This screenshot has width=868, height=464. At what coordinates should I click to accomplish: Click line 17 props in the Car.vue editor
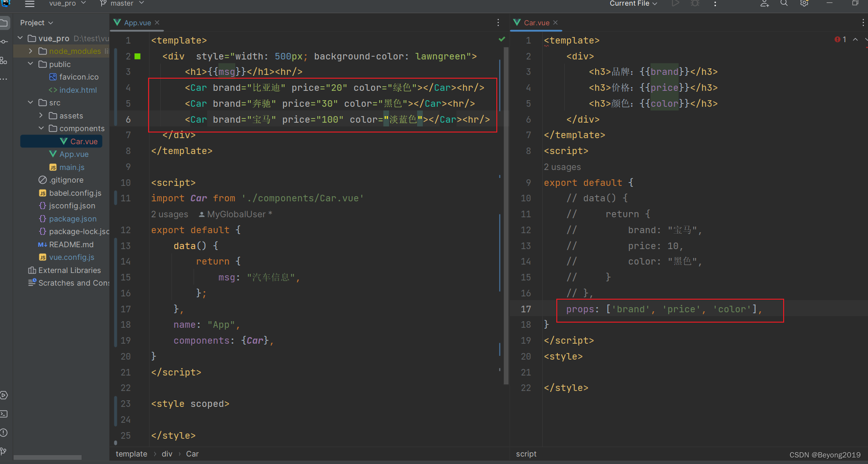664,309
